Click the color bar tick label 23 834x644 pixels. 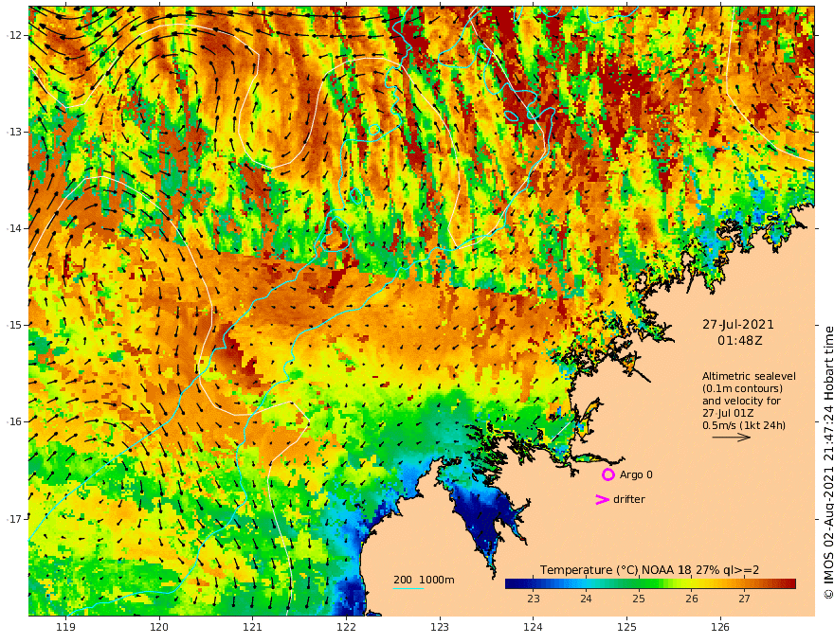pyautogui.click(x=534, y=599)
